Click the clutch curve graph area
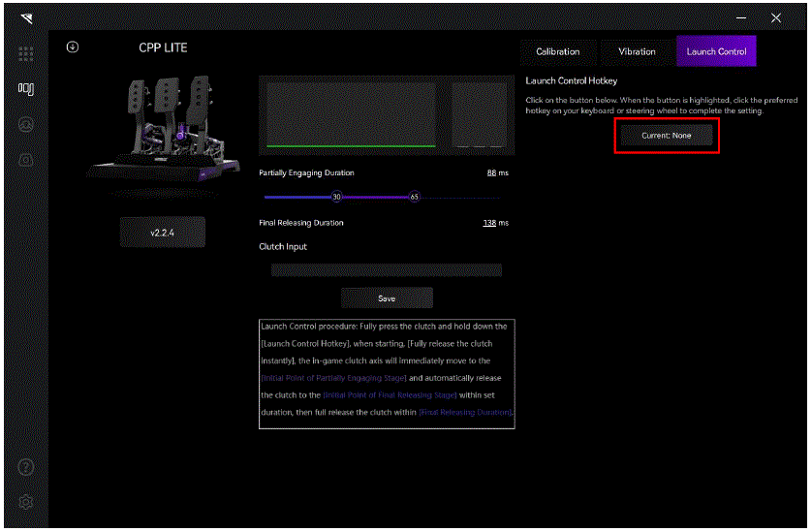This screenshot has width=812, height=532. pyautogui.click(x=351, y=115)
